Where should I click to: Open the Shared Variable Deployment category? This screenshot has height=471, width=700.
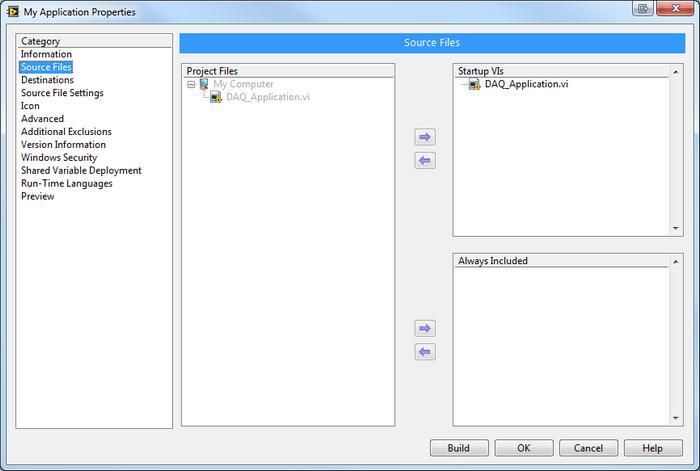[81, 171]
